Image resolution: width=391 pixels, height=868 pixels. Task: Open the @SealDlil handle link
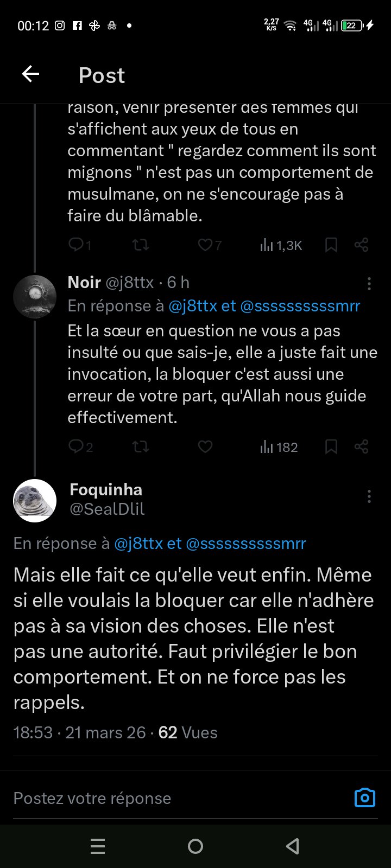click(107, 509)
